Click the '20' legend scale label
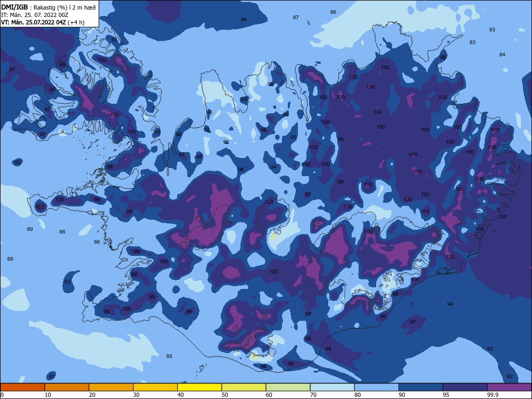532x399 pixels. pos(92,395)
